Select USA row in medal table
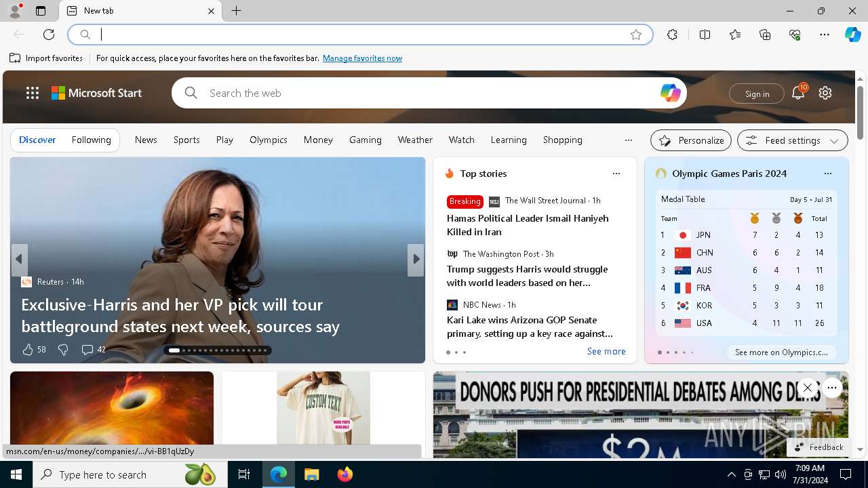 coord(746,323)
